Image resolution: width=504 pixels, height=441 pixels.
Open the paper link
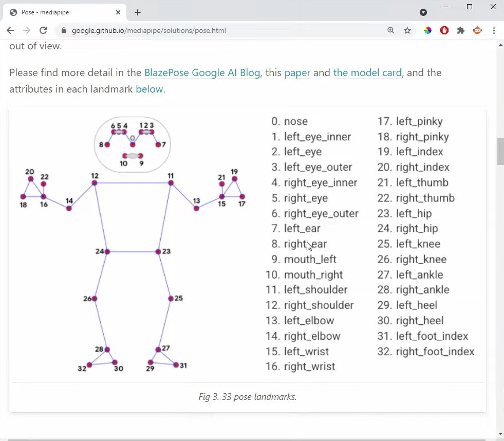297,72
